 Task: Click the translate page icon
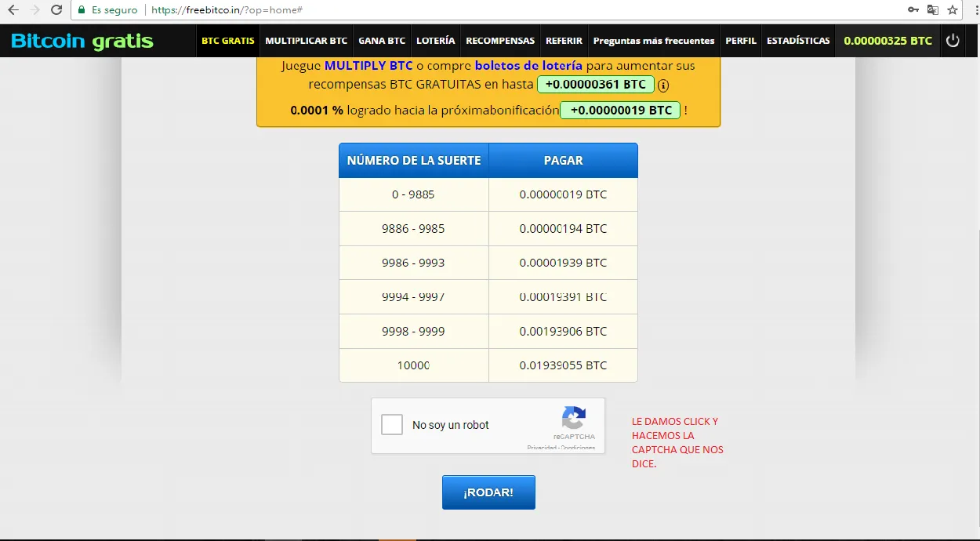[933, 10]
